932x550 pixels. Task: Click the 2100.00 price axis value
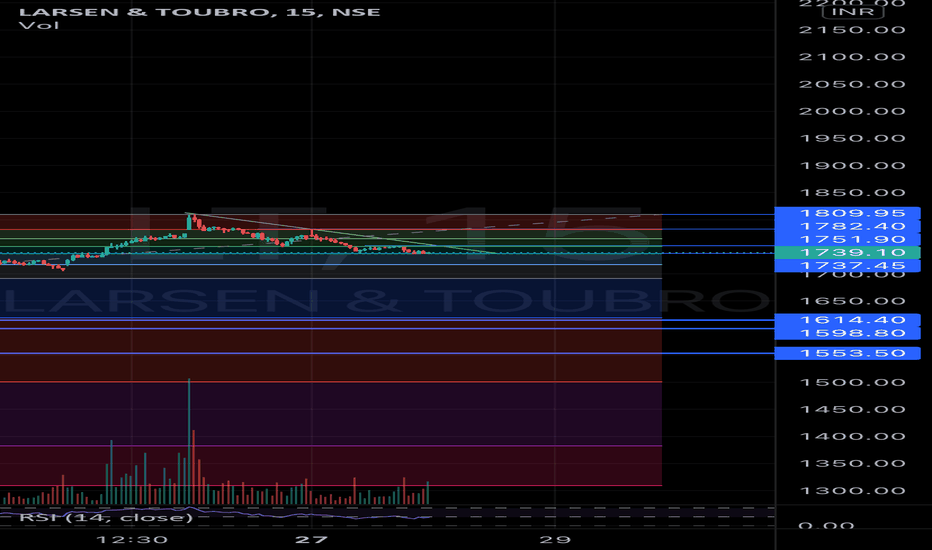point(852,57)
